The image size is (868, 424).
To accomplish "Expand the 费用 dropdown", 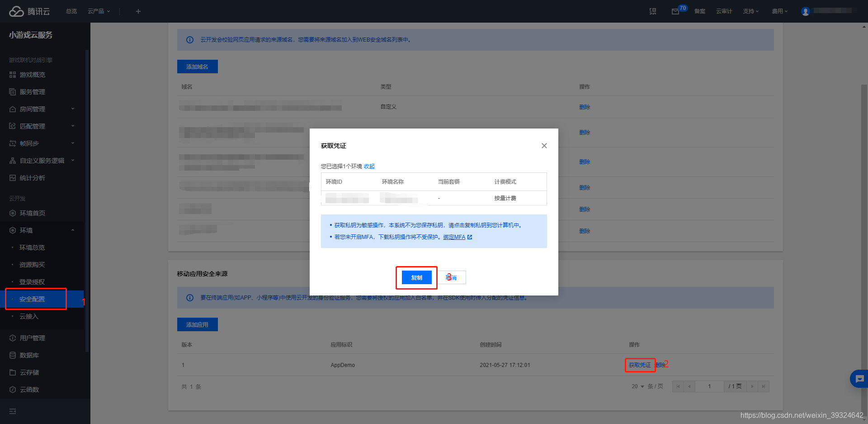I will pyautogui.click(x=780, y=11).
